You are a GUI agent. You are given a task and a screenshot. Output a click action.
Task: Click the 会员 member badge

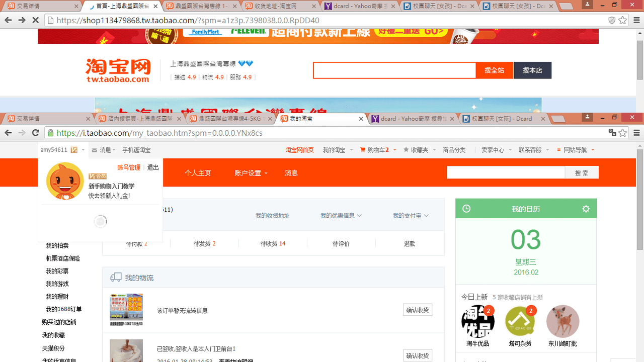97,176
